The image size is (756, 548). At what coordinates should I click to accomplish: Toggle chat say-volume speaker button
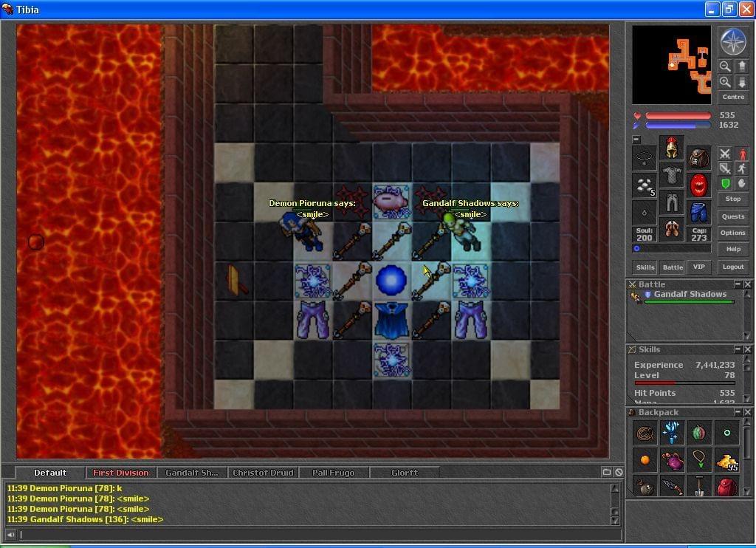click(x=10, y=535)
